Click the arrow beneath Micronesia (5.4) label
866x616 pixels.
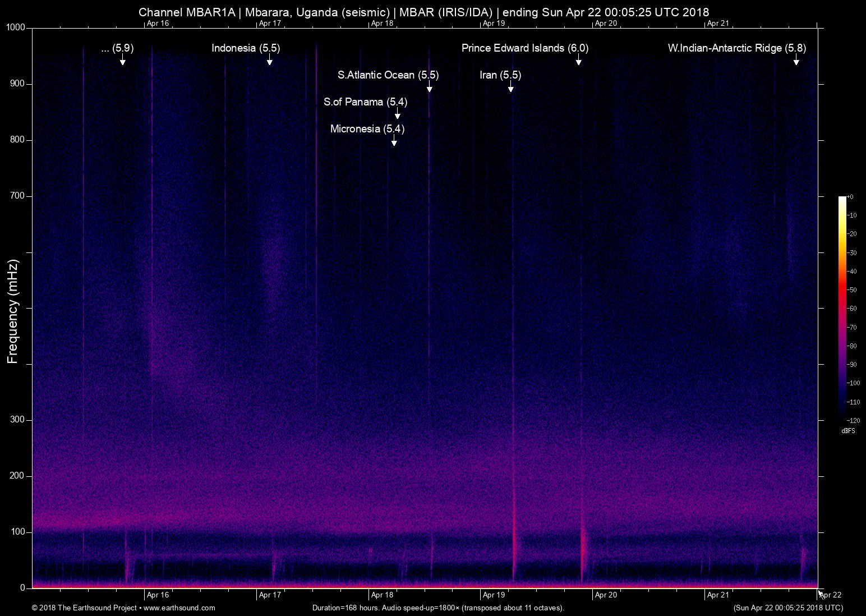(x=394, y=141)
